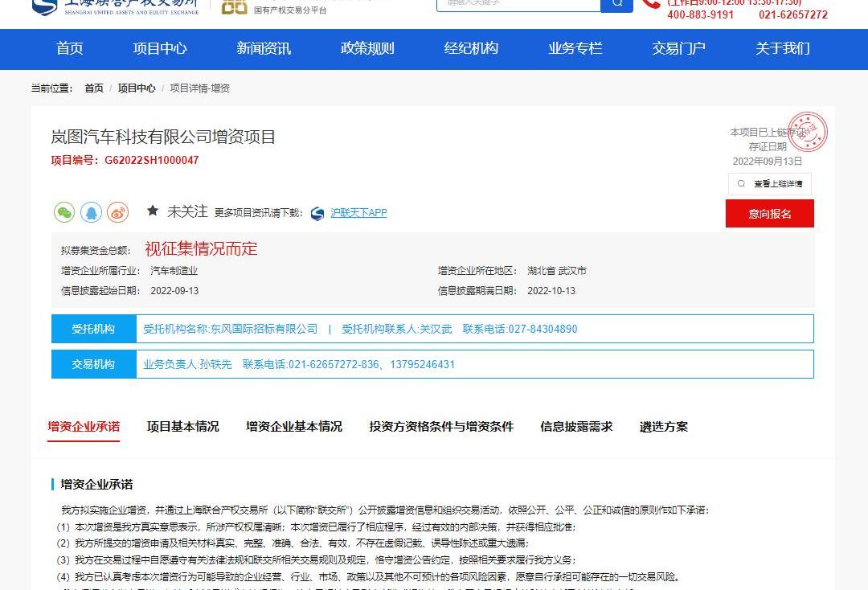Switch to the 项目基本情况 tab
868x590 pixels.
182,427
